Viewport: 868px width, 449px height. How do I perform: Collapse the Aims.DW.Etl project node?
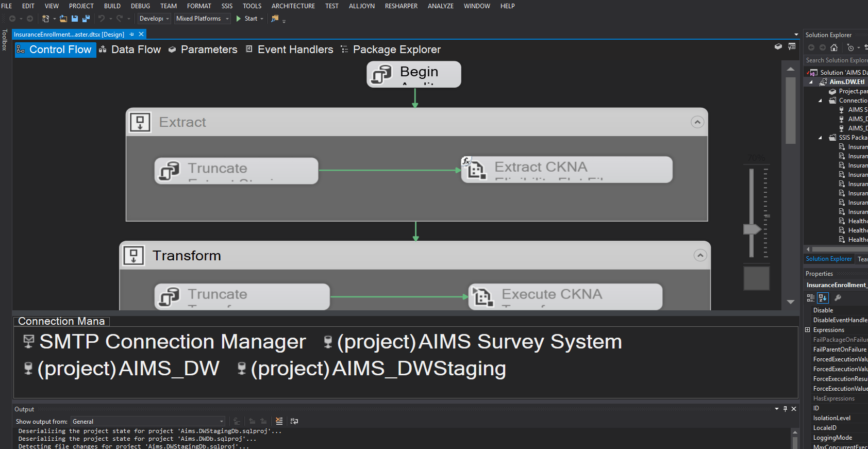pyautogui.click(x=811, y=82)
